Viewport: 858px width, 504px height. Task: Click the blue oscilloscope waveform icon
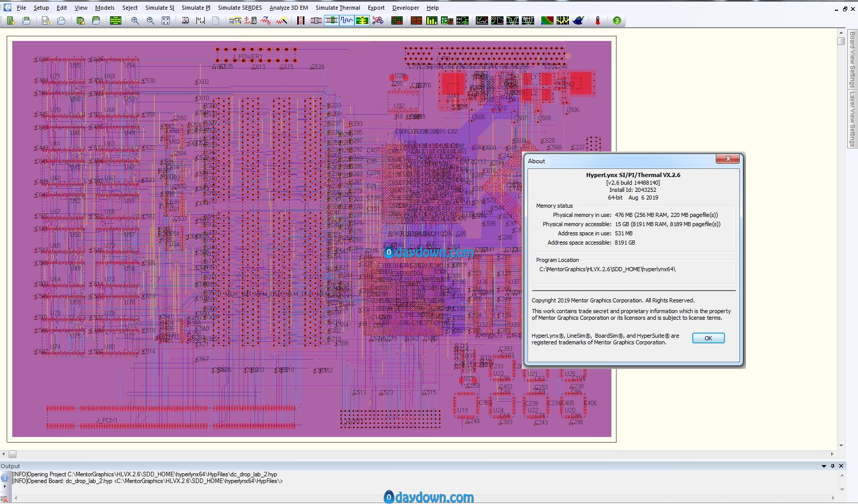coord(347,20)
